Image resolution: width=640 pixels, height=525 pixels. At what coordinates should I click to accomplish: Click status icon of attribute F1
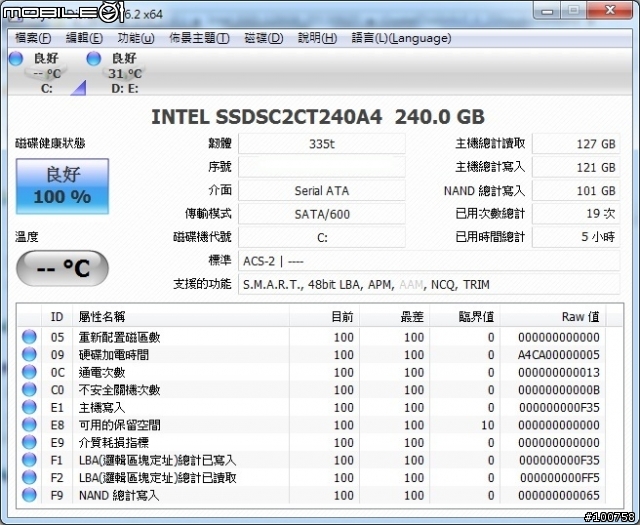pos(29,460)
